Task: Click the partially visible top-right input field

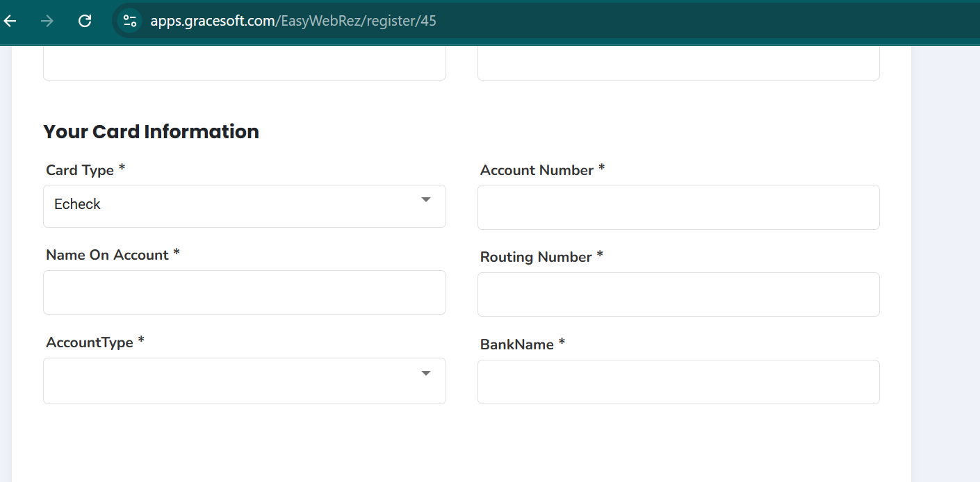Action: click(x=678, y=63)
